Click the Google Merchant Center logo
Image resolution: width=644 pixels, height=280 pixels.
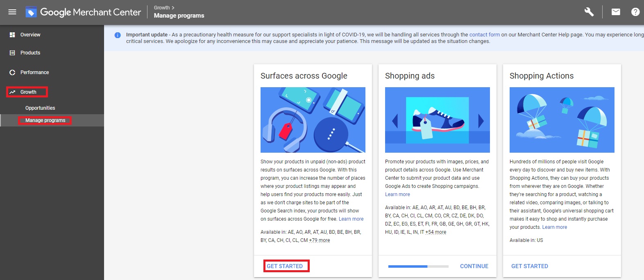click(83, 12)
